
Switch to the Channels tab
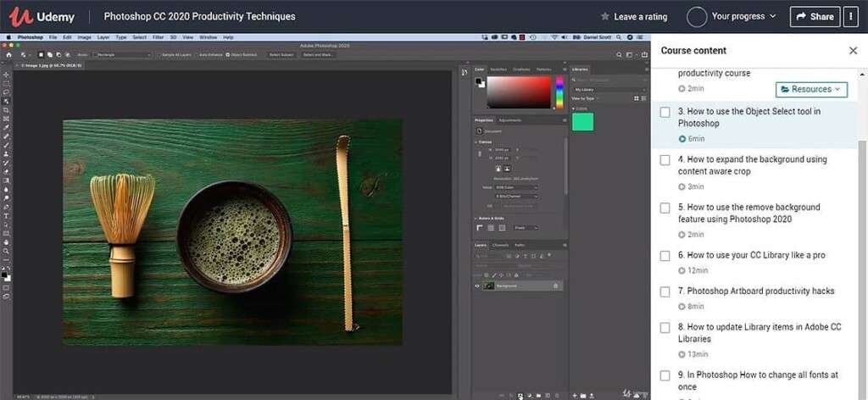tap(500, 245)
